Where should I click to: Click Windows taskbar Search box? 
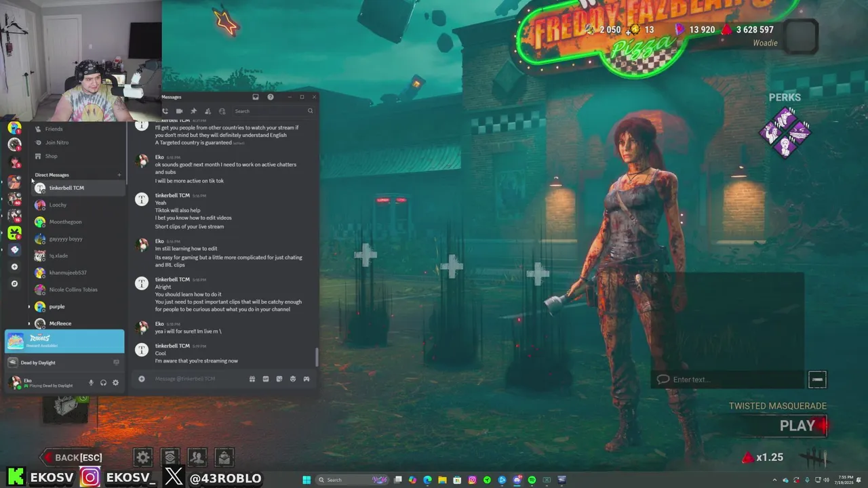353,480
